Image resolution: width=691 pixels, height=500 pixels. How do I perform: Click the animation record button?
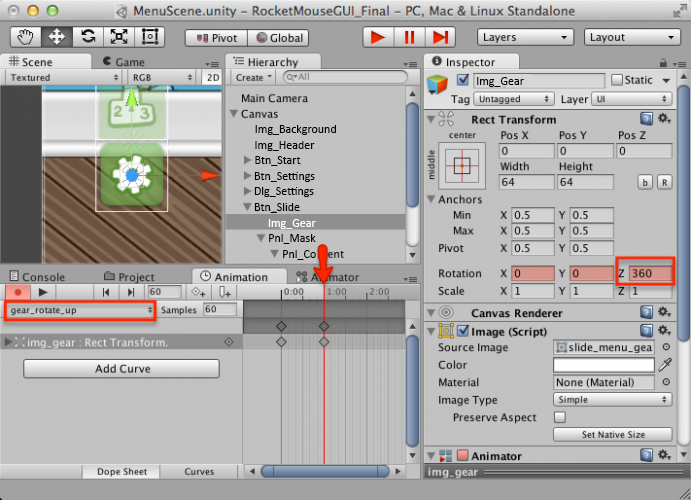(x=18, y=292)
